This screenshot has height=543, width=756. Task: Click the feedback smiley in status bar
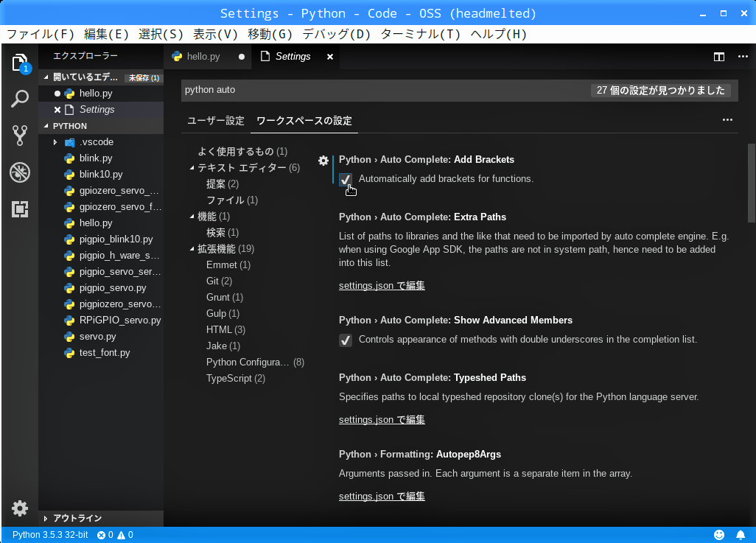(719, 535)
